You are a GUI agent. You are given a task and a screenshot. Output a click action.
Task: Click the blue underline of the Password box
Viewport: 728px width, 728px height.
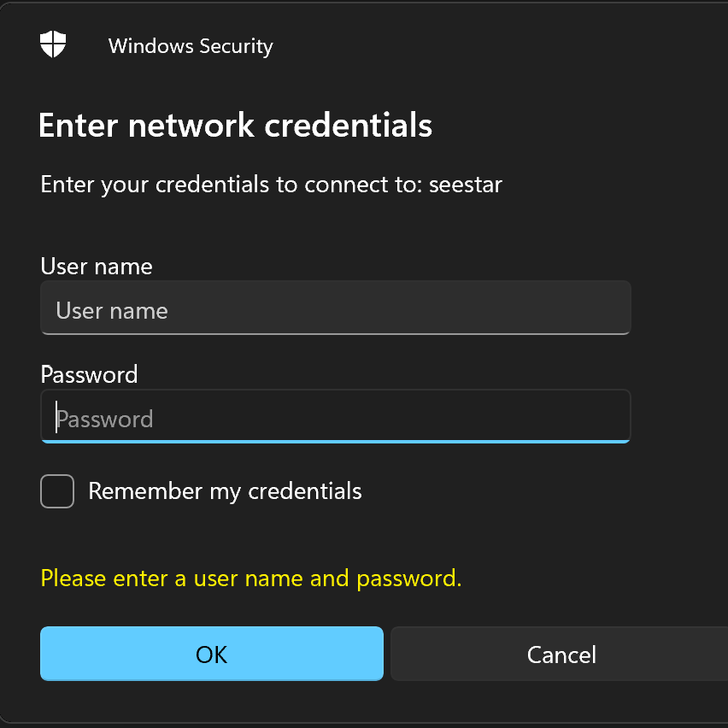[x=335, y=441]
